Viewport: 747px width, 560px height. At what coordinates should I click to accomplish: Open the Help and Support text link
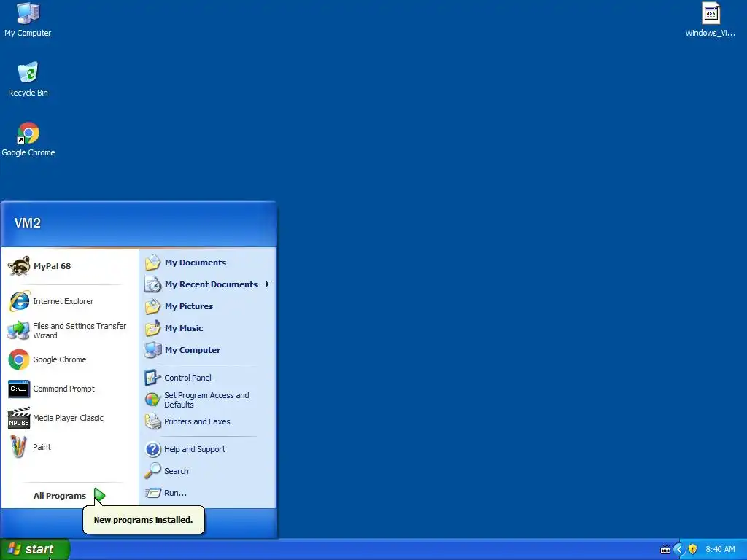point(195,449)
